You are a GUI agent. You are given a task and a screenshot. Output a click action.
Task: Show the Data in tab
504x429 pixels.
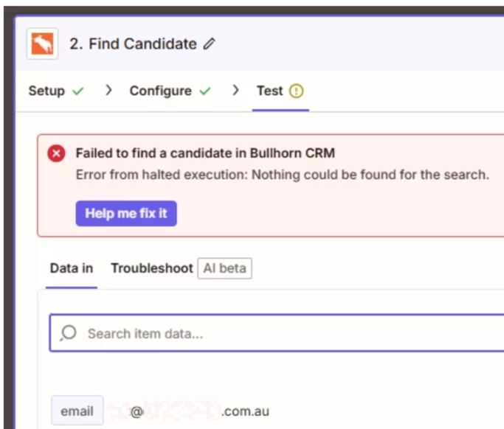click(72, 268)
